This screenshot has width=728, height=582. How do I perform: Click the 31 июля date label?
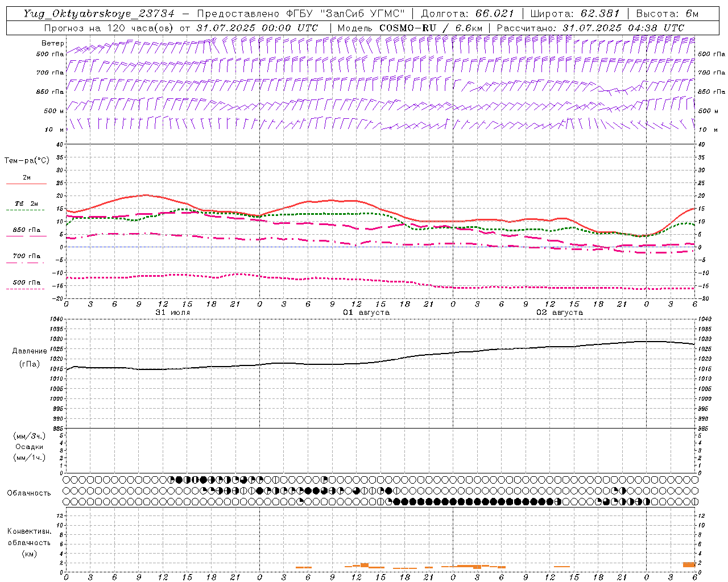173,313
